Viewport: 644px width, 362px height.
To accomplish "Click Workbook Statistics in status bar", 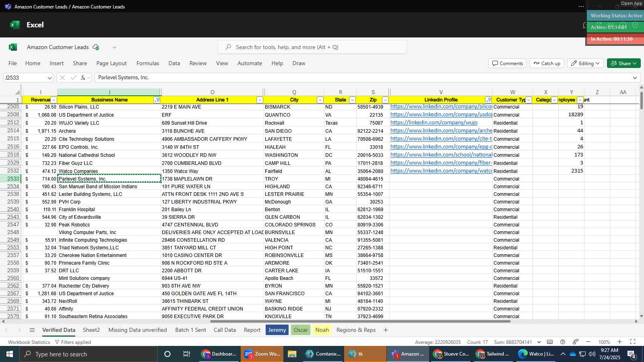I will (29, 342).
